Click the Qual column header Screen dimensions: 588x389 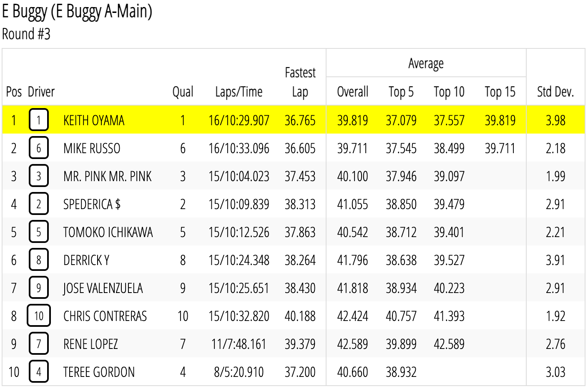click(x=183, y=92)
